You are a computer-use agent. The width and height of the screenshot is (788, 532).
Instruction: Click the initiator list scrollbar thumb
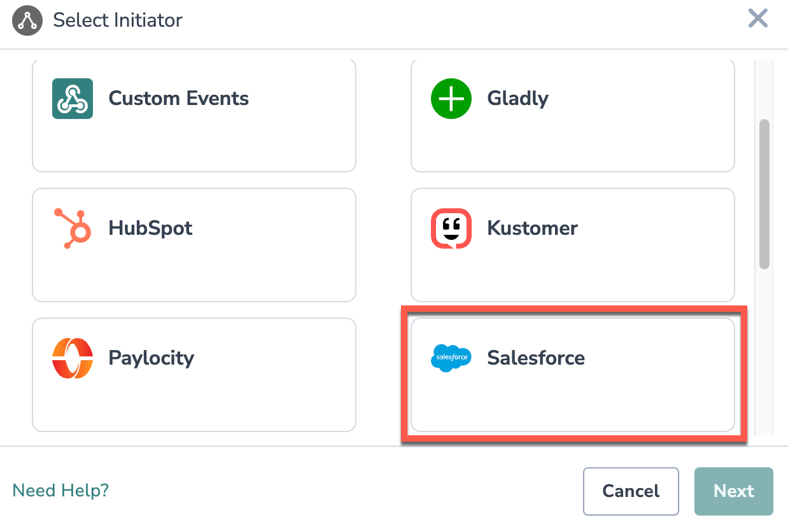coord(764,194)
